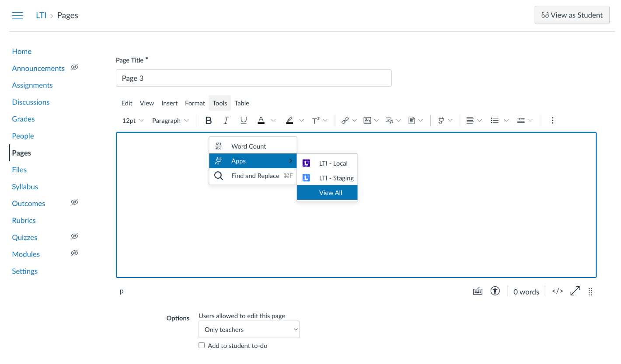Click the insert link icon
The image size is (621, 364).
[x=345, y=121]
